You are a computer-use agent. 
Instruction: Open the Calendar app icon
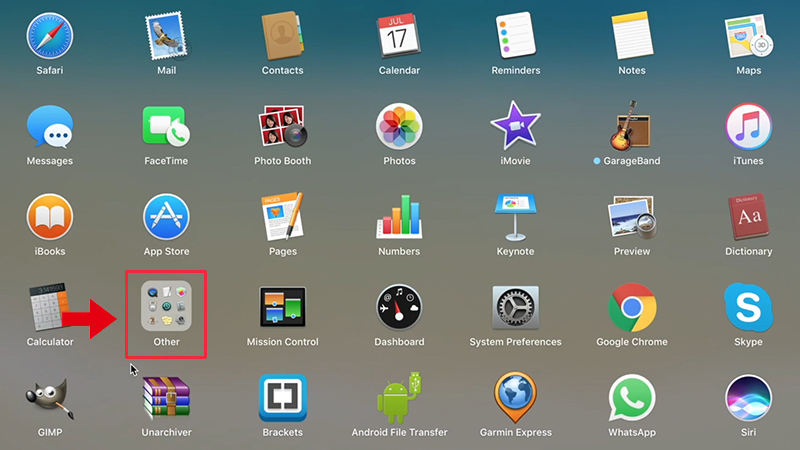click(x=399, y=36)
